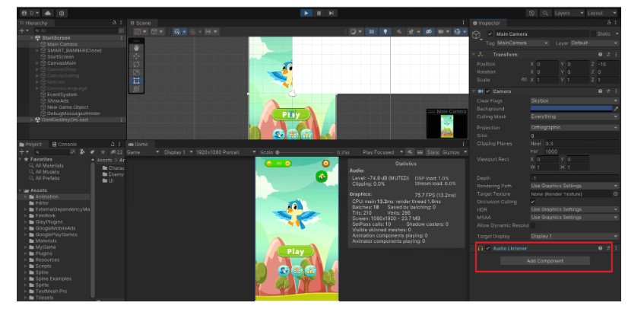The height and width of the screenshot is (309, 644).
Task: Stop play mode with the Play button
Action: (306, 13)
